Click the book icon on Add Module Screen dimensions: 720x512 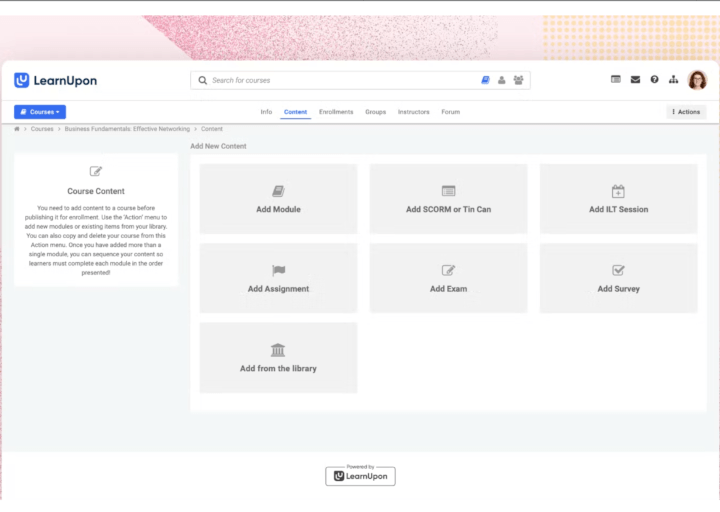278,191
